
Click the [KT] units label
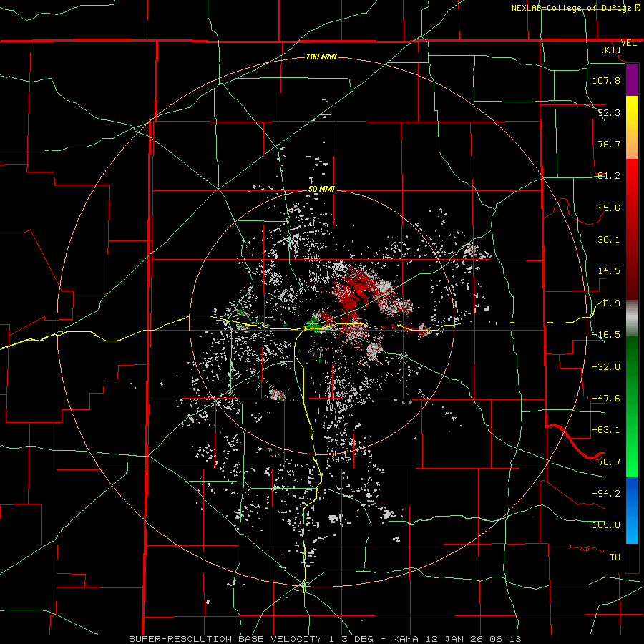611,49
